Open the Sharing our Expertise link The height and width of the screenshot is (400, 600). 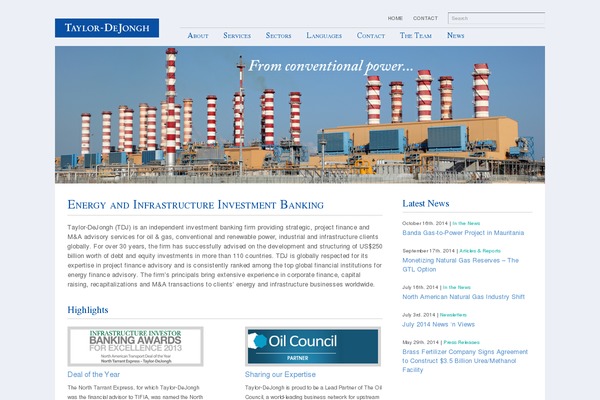(x=280, y=374)
